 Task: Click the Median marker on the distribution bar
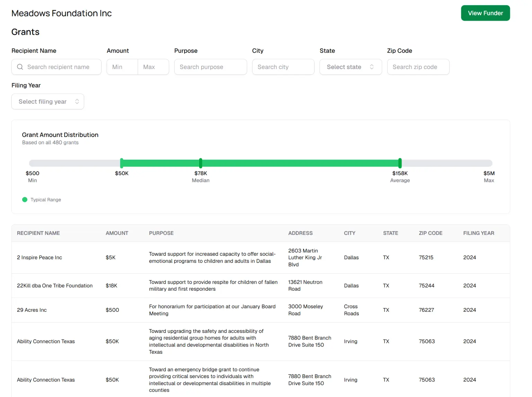click(x=201, y=163)
